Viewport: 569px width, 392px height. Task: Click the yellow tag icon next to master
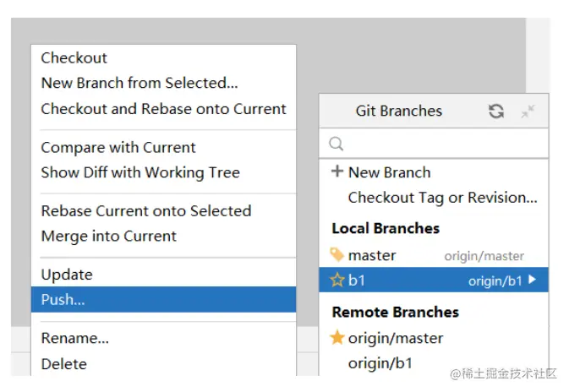(x=337, y=255)
